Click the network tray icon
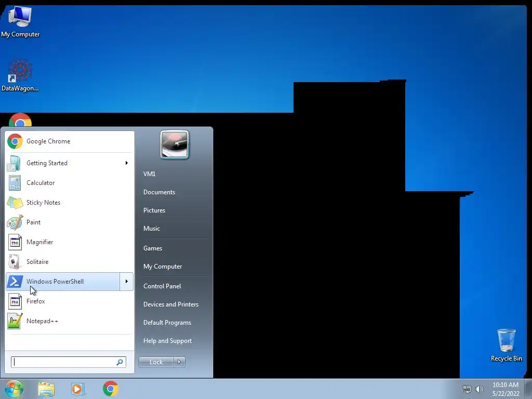The width and height of the screenshot is (532, 399). 467,389
